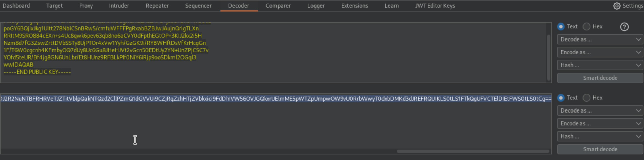
Task: Expand the top panel 'Encode as' dropdown
Action: (600, 52)
